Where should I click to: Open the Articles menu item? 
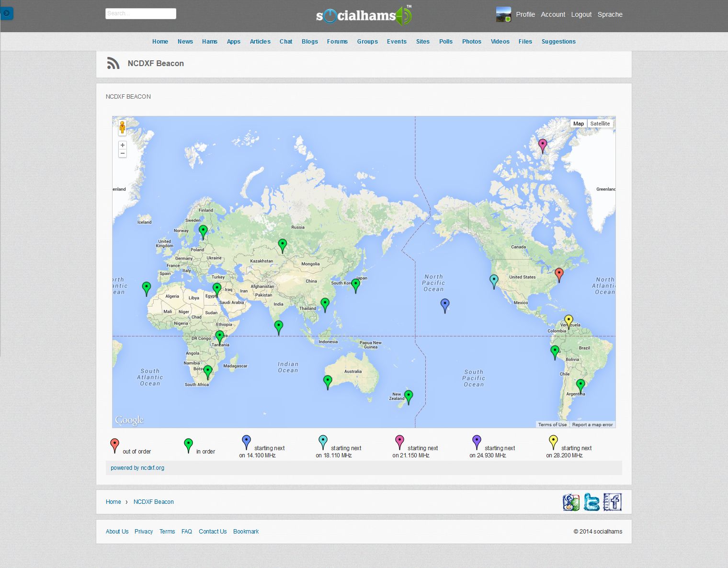(x=260, y=42)
